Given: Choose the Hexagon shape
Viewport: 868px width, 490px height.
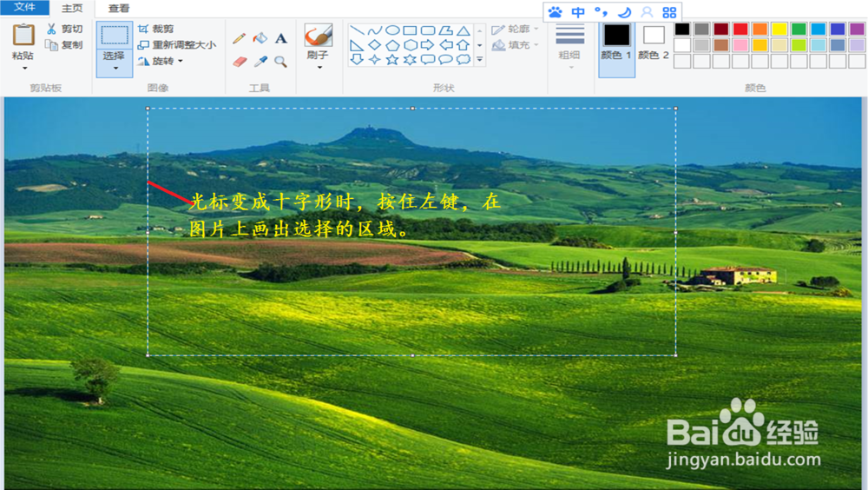Looking at the screenshot, I should pyautogui.click(x=411, y=45).
